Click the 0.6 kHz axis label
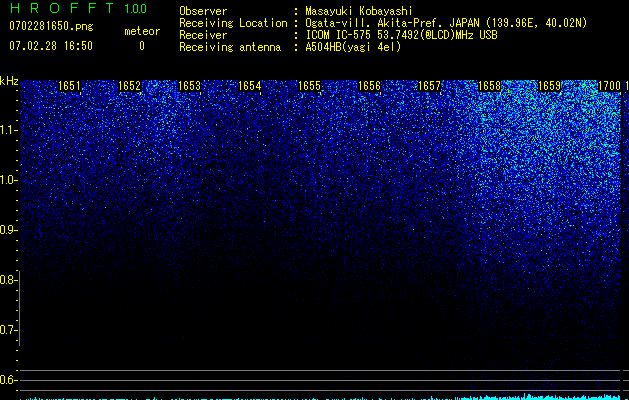Screen dimensions: 629x400 coord(8,380)
